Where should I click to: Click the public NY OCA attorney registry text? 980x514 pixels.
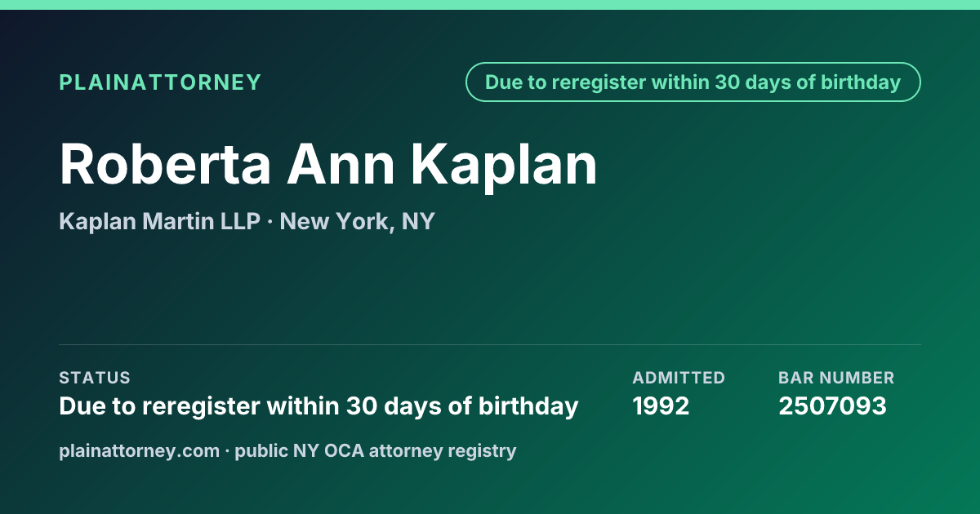pos(376,450)
